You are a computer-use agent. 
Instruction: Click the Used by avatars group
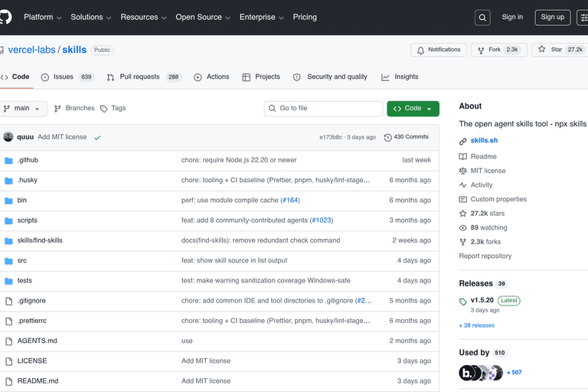481,373
